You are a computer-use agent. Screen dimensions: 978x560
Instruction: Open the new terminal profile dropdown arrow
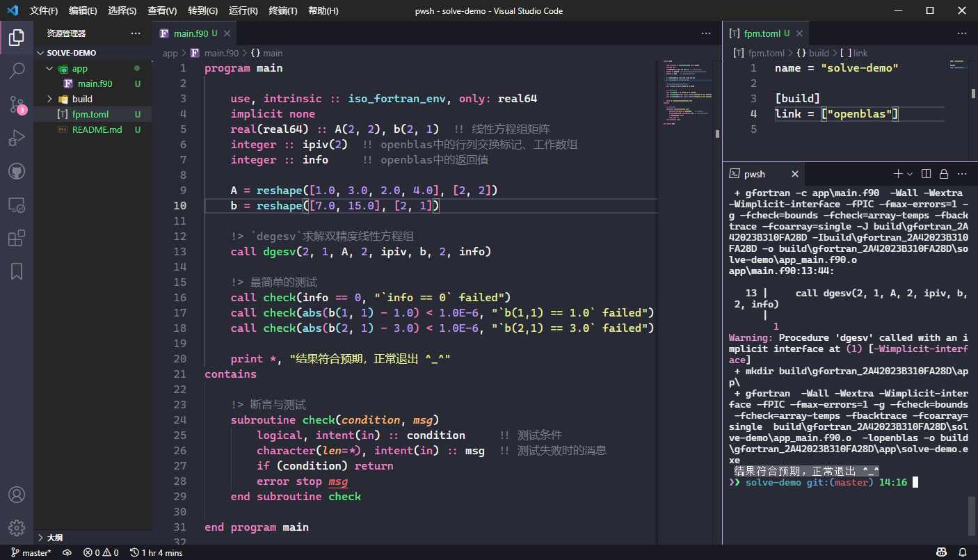(910, 174)
